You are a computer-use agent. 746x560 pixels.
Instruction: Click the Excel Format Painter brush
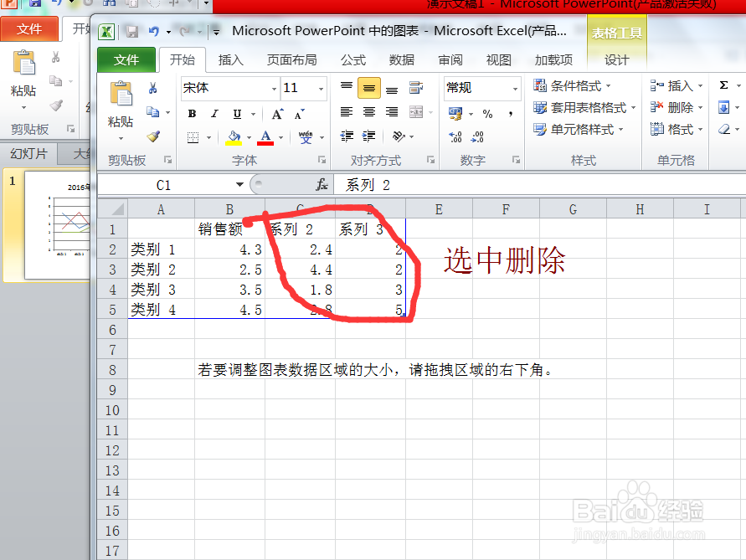pyautogui.click(x=152, y=137)
